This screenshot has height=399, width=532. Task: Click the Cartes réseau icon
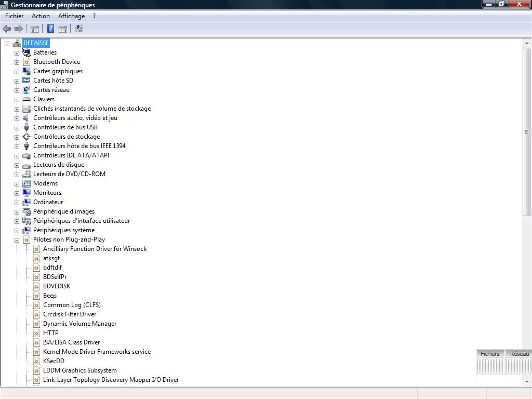(26, 90)
